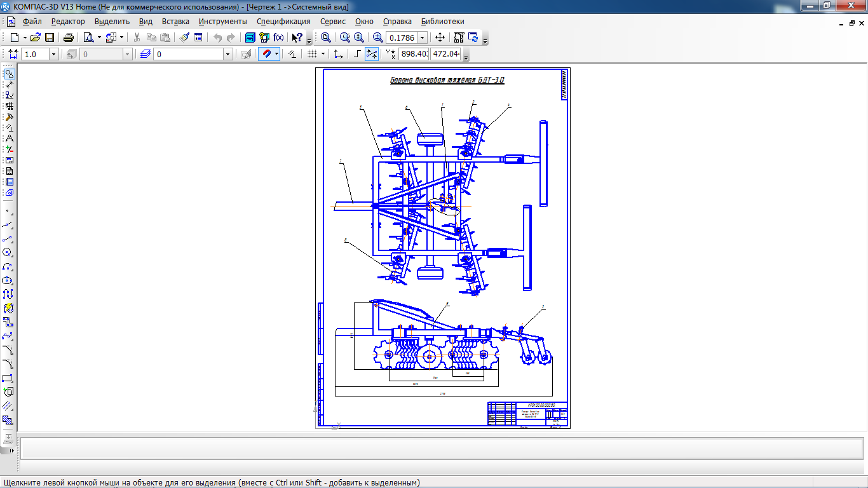Select the Dimensions panel icon in left toolbar
Image resolution: width=868 pixels, height=488 pixels.
[9, 85]
